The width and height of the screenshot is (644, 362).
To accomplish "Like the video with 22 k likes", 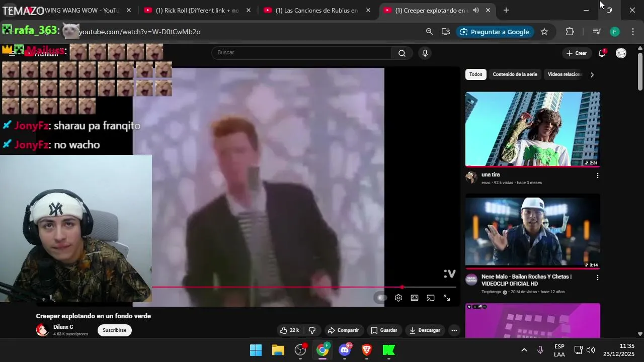I will click(290, 330).
